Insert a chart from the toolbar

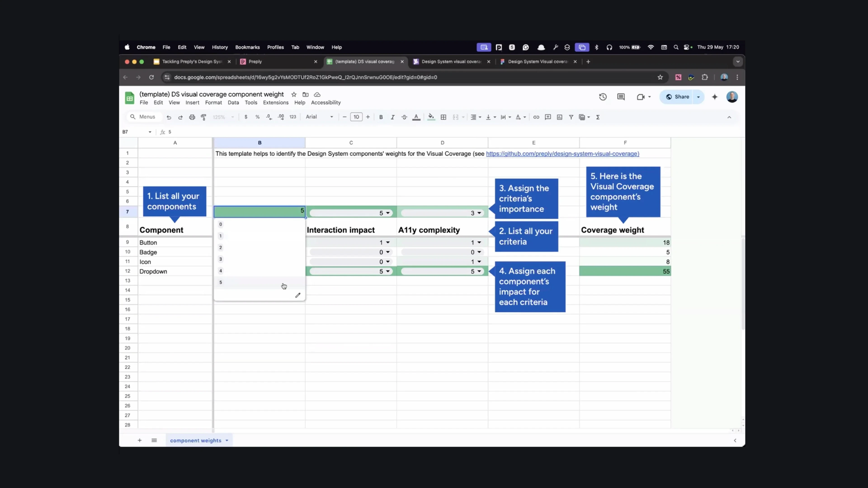tap(559, 117)
